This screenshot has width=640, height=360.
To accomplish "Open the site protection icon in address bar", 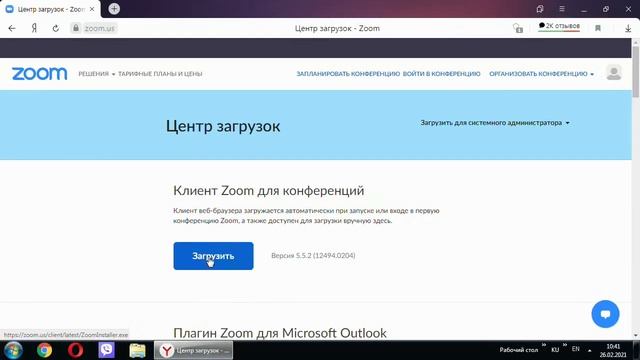I will (518, 28).
